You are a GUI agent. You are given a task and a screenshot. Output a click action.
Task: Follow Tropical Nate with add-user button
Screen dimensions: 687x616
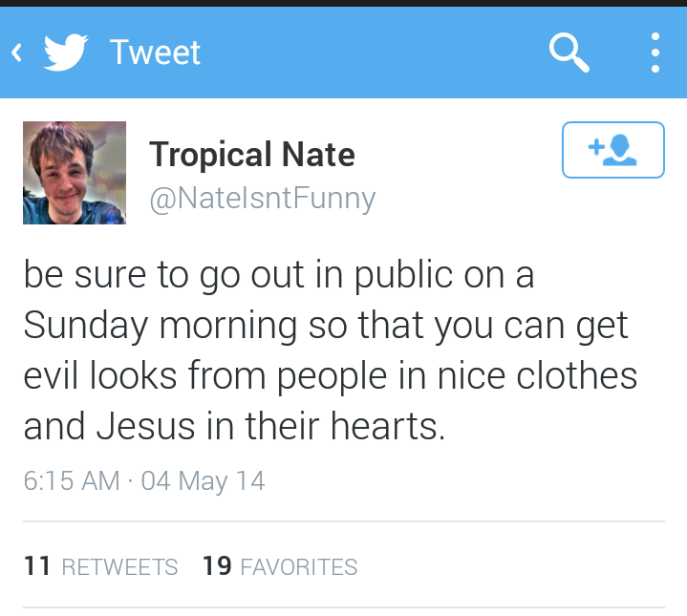point(612,150)
